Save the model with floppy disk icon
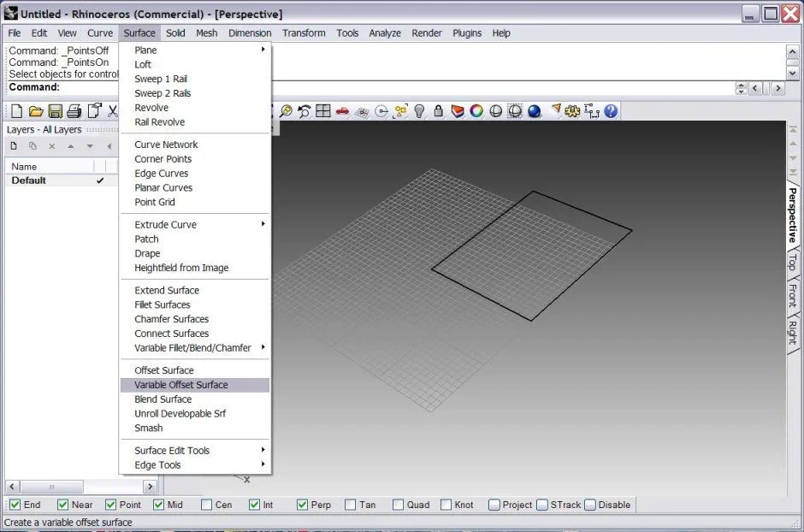The height and width of the screenshot is (532, 804). tap(55, 110)
